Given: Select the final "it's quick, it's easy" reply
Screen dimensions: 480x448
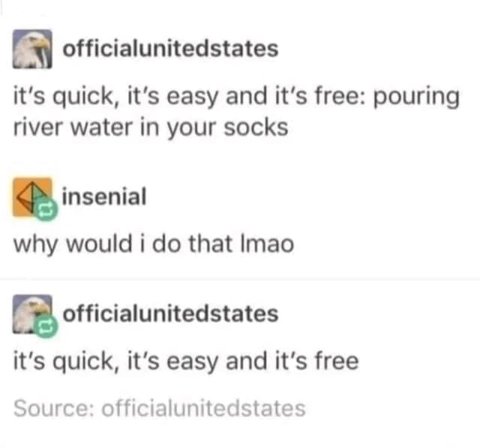Looking at the screenshot, I should pyautogui.click(x=186, y=362).
